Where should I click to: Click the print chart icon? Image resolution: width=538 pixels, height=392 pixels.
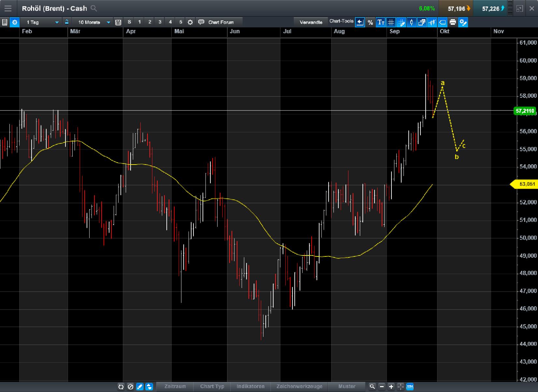[453, 22]
